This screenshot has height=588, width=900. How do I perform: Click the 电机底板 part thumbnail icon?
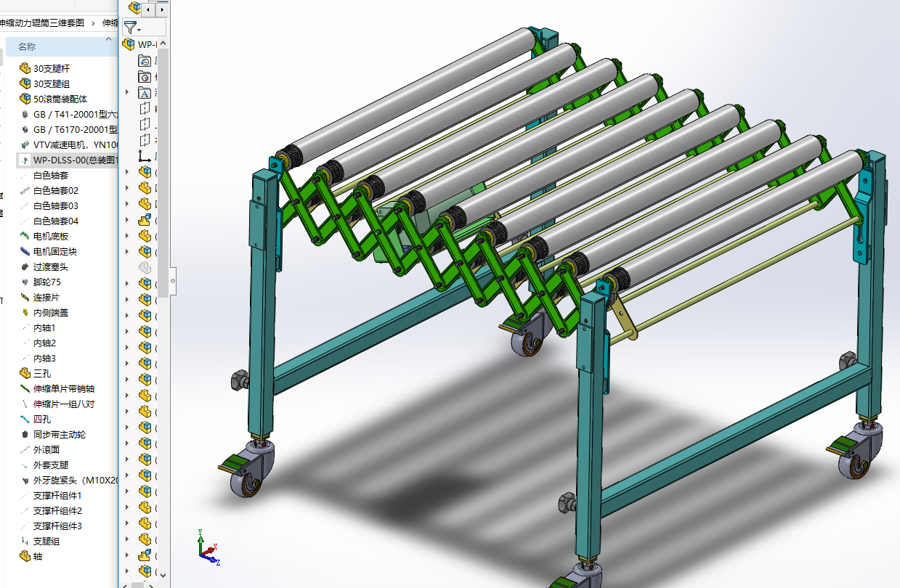click(25, 236)
